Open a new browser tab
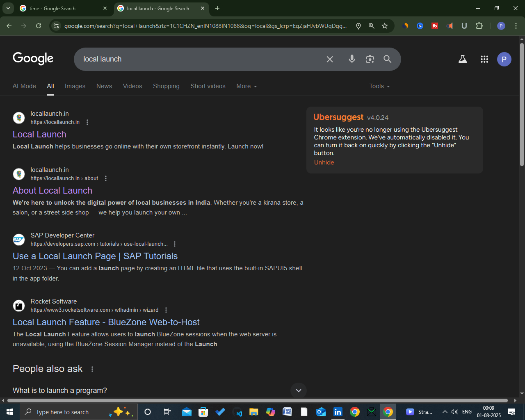Screen dimensions: 525x420 coord(217,8)
